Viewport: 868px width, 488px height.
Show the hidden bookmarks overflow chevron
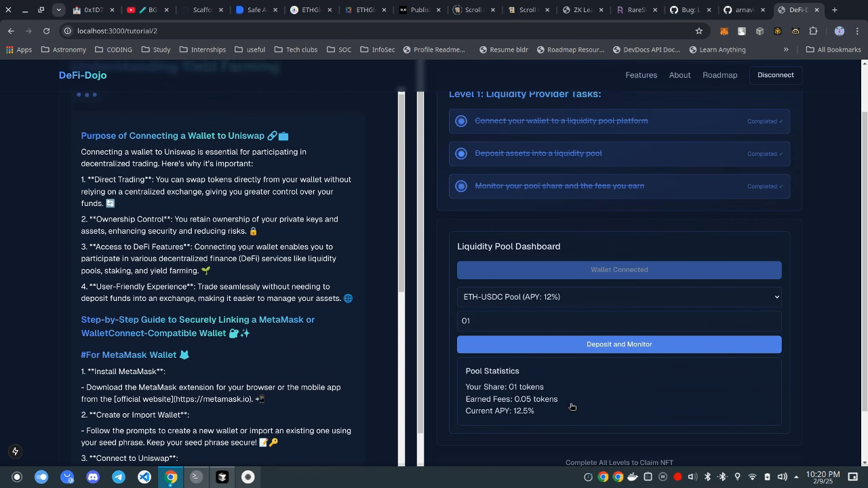[x=786, y=49]
